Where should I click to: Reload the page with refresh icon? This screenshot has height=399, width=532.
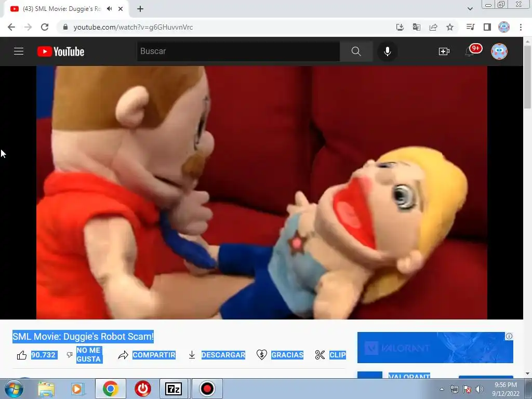point(45,27)
